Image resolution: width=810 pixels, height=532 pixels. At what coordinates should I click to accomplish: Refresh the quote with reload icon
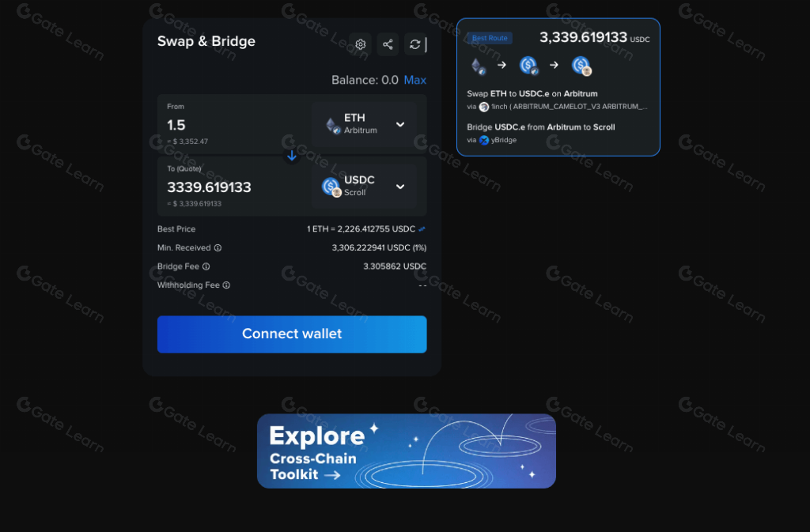pyautogui.click(x=414, y=44)
